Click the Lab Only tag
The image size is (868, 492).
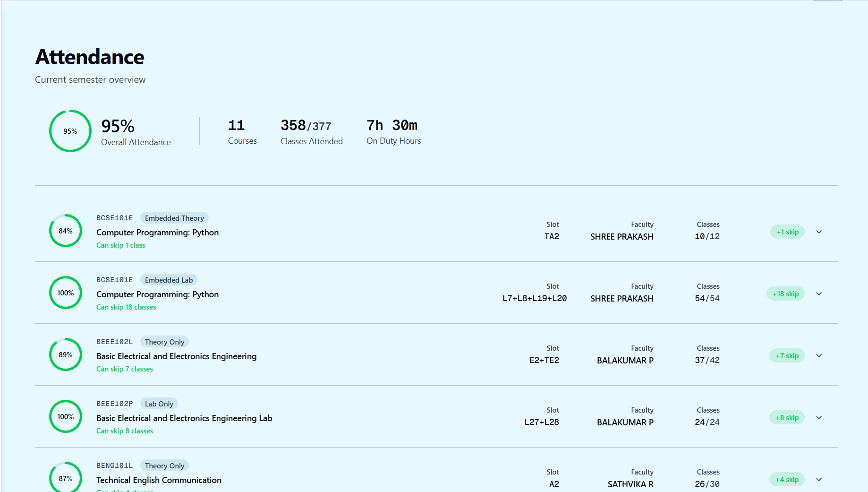(x=159, y=404)
